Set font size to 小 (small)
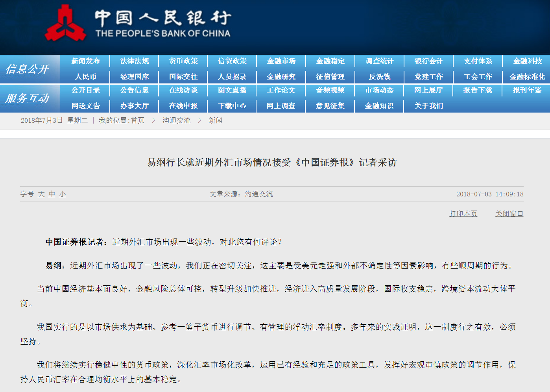The width and height of the screenshot is (550, 392). pyautogui.click(x=63, y=194)
